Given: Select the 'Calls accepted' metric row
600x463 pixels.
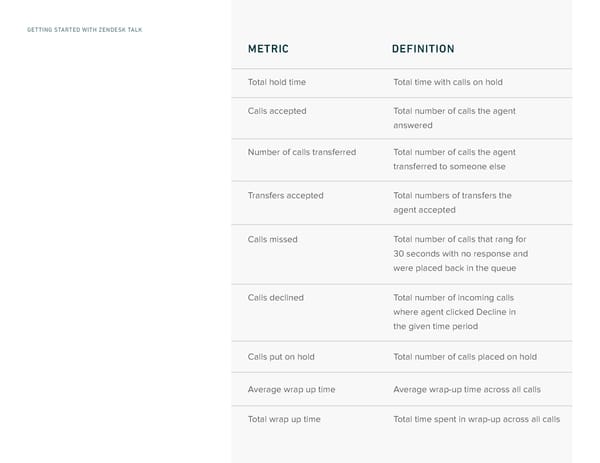Looking at the screenshot, I should (x=277, y=111).
